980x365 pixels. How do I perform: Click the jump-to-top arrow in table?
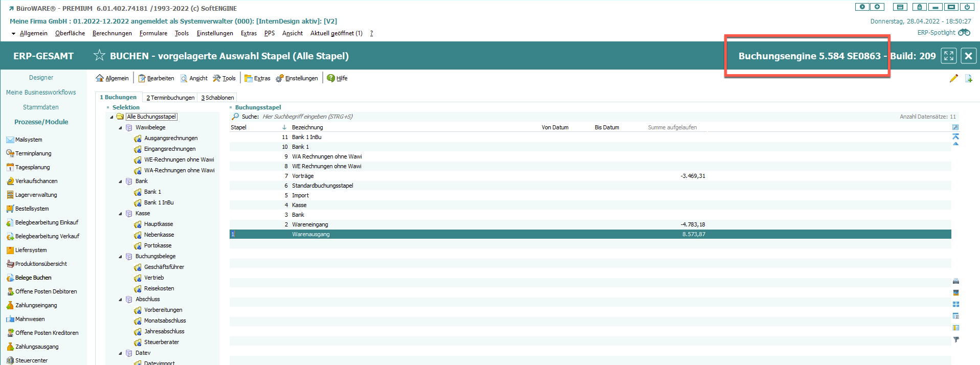[x=955, y=136]
